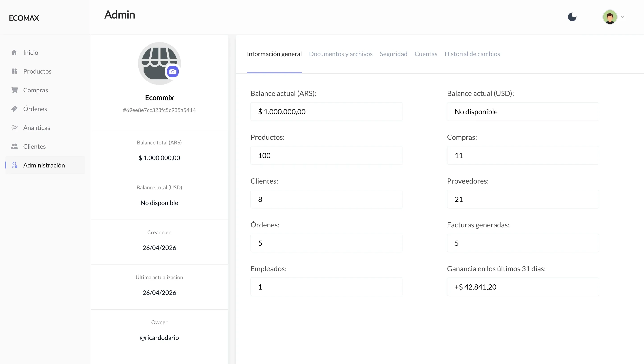
Task: Click the Compras field showing 11
Action: click(523, 155)
